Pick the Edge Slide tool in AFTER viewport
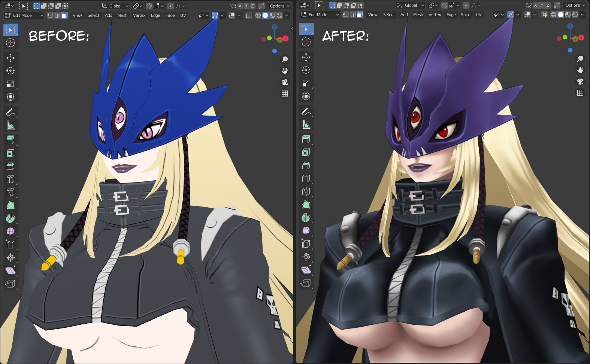 click(x=306, y=244)
